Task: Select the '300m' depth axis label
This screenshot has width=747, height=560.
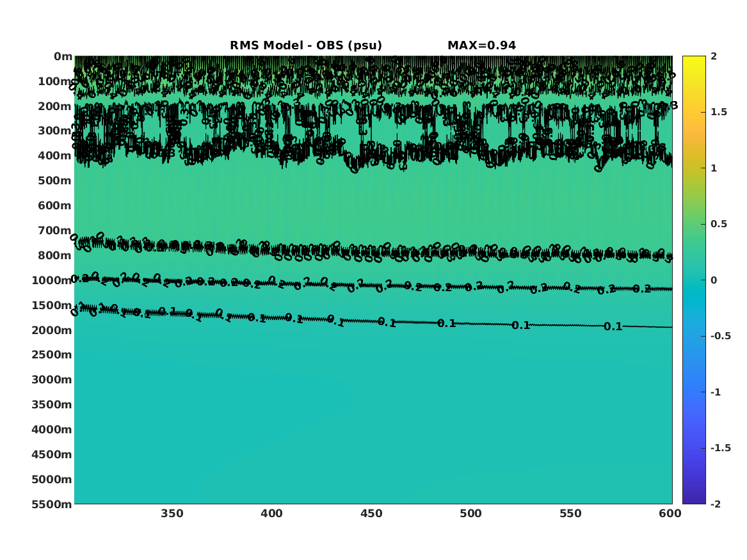Action: (55, 131)
